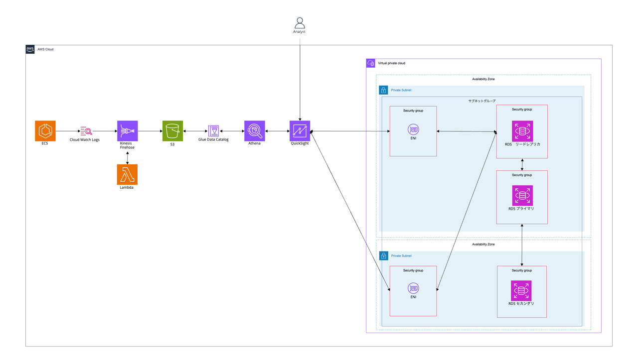This screenshot has height=364, width=638.
Task: Select the Glue Data Catalog icon
Action: [214, 131]
